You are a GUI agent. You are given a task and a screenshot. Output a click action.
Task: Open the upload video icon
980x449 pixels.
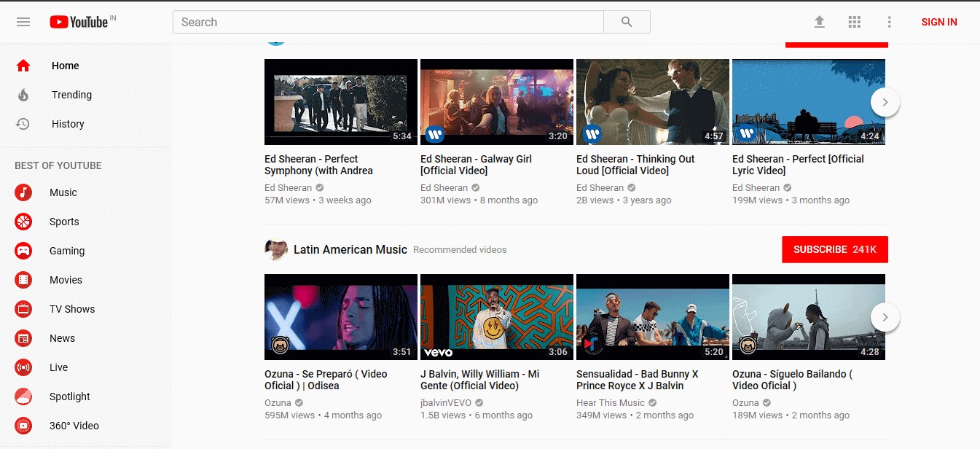click(x=820, y=22)
